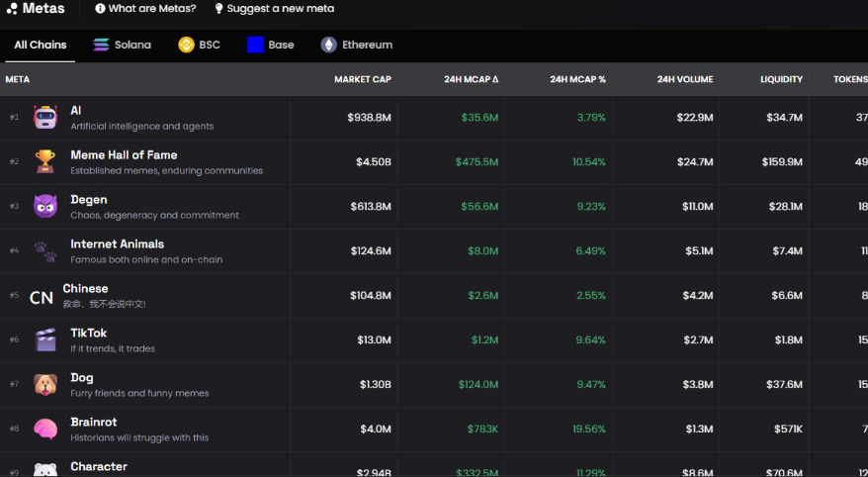868x477 pixels.
Task: Click the $6.6M Chinese liquidity value
Action: pos(787,295)
